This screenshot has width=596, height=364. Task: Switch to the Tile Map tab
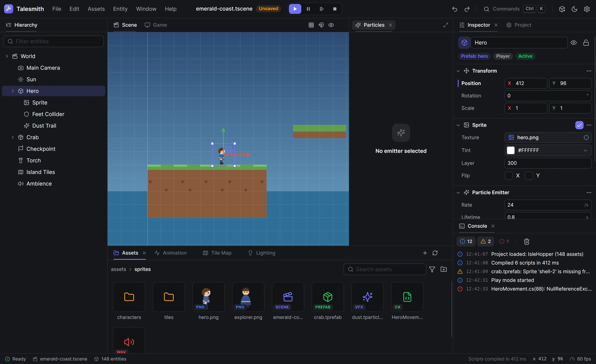(217, 253)
